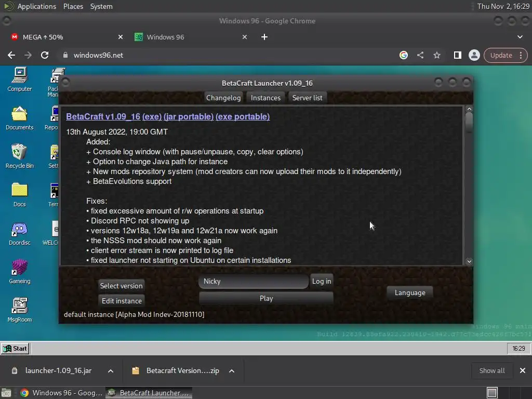Click the Chrome forward arrow
This screenshot has height=399, width=532.
[x=28, y=55]
